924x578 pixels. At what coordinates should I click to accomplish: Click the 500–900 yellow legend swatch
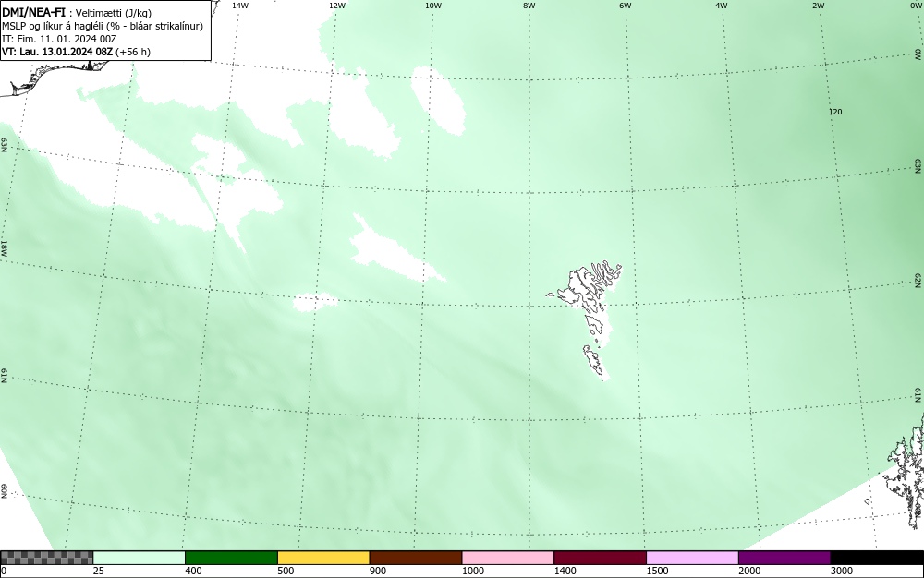(323, 558)
